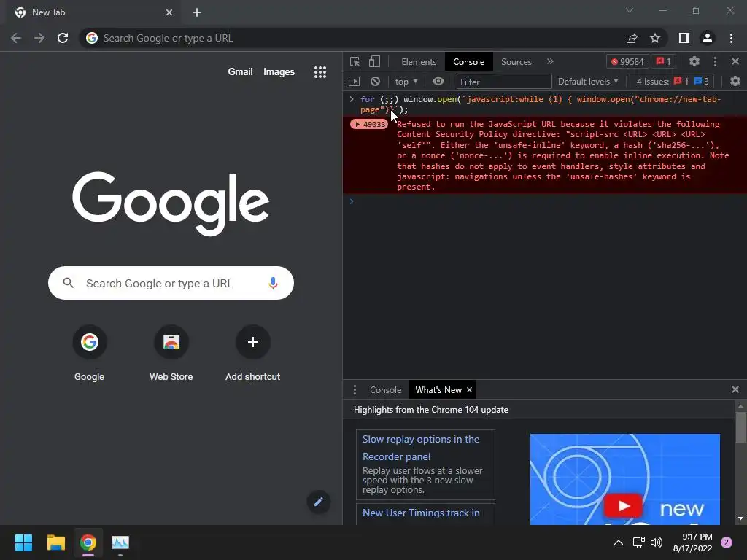The width and height of the screenshot is (747, 560).
Task: Share this page icon in address bar
Action: 632,38
